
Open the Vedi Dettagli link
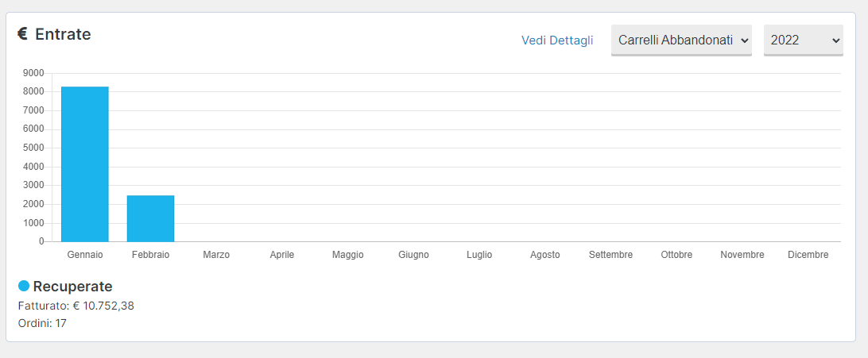click(557, 40)
